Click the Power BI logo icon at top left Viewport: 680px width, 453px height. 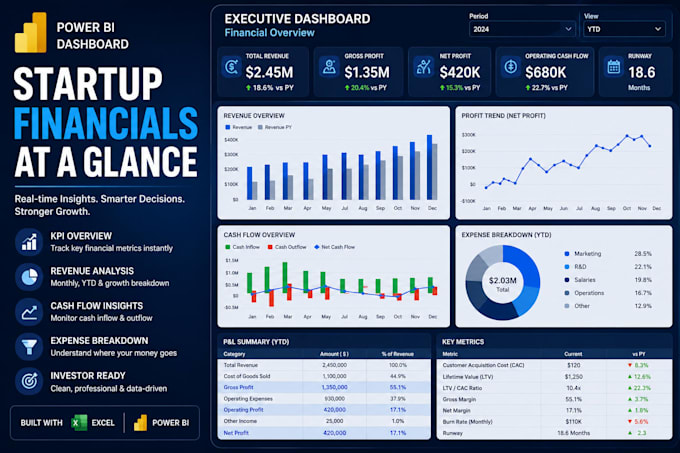click(x=30, y=33)
